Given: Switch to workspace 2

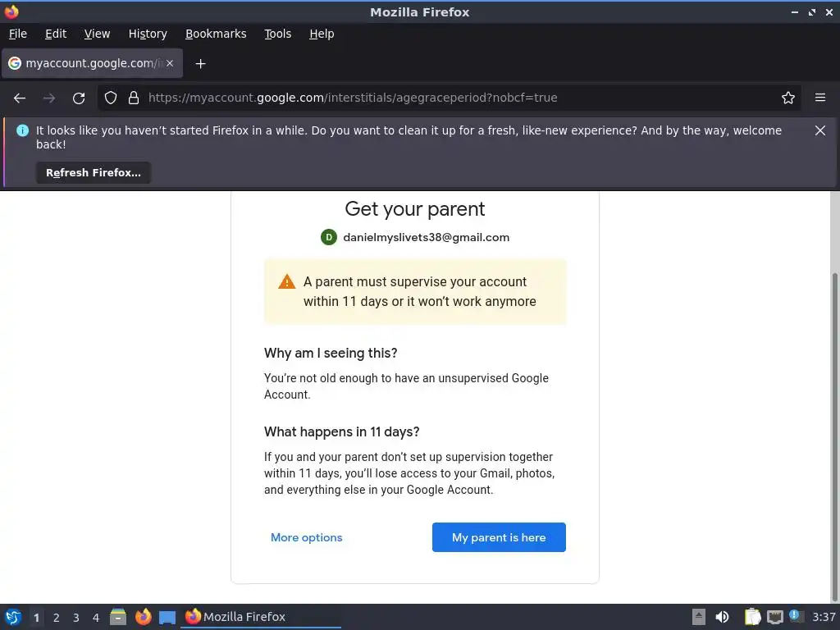Looking at the screenshot, I should pos(57,618).
